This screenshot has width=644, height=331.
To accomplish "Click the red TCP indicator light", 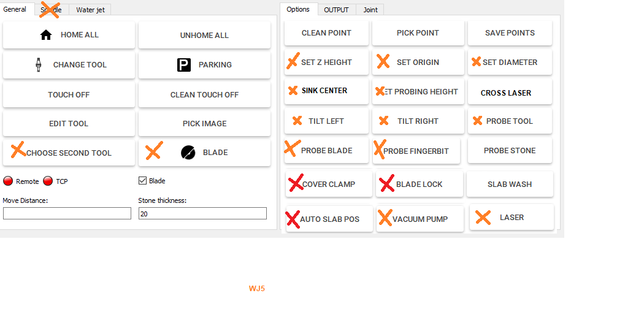I will click(x=48, y=181).
